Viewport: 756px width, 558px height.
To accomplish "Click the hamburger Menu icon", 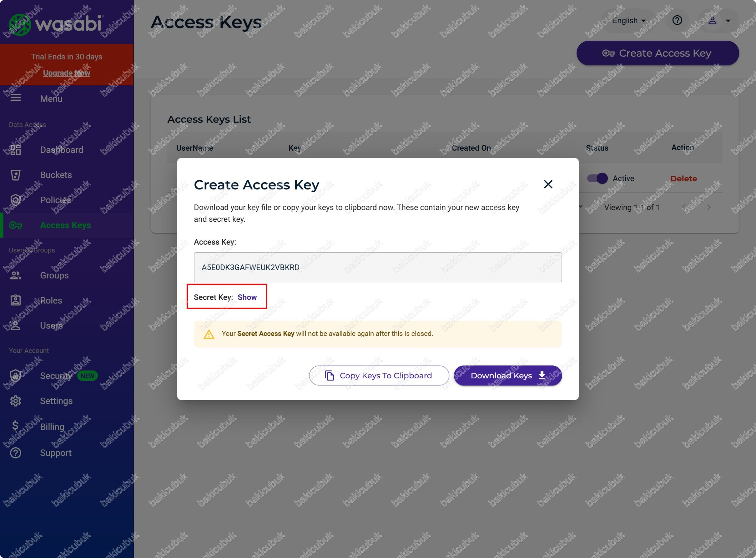I will 16,98.
